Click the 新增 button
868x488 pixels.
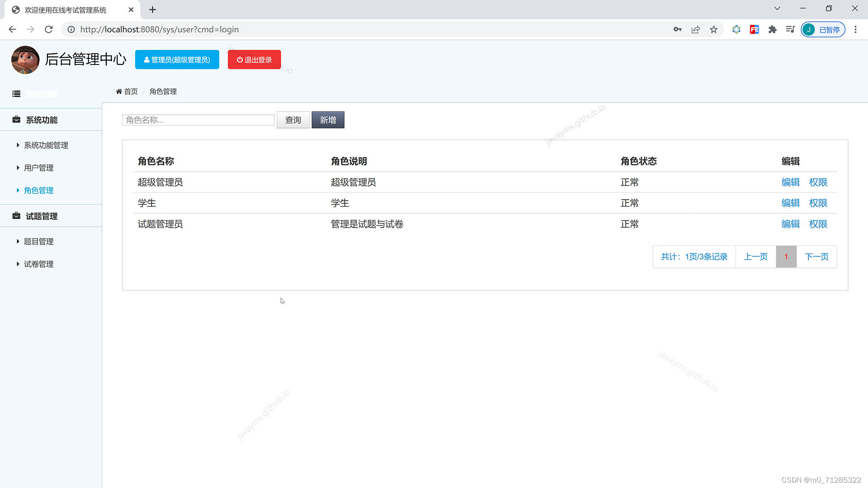coord(328,120)
